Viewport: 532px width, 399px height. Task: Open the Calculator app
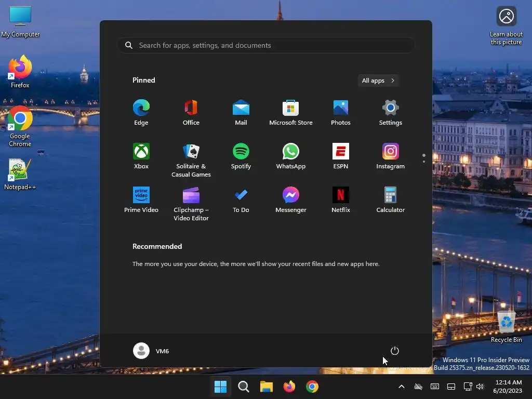(391, 200)
